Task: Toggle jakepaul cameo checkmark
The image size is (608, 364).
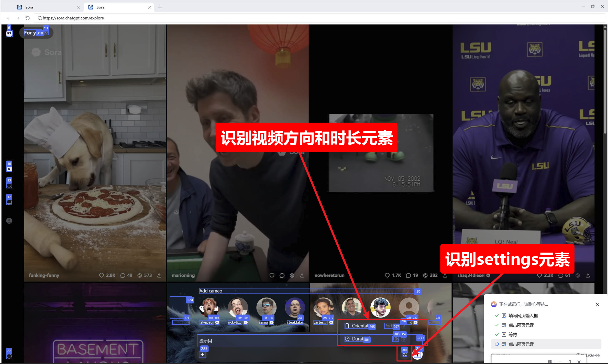Action: tap(217, 322)
